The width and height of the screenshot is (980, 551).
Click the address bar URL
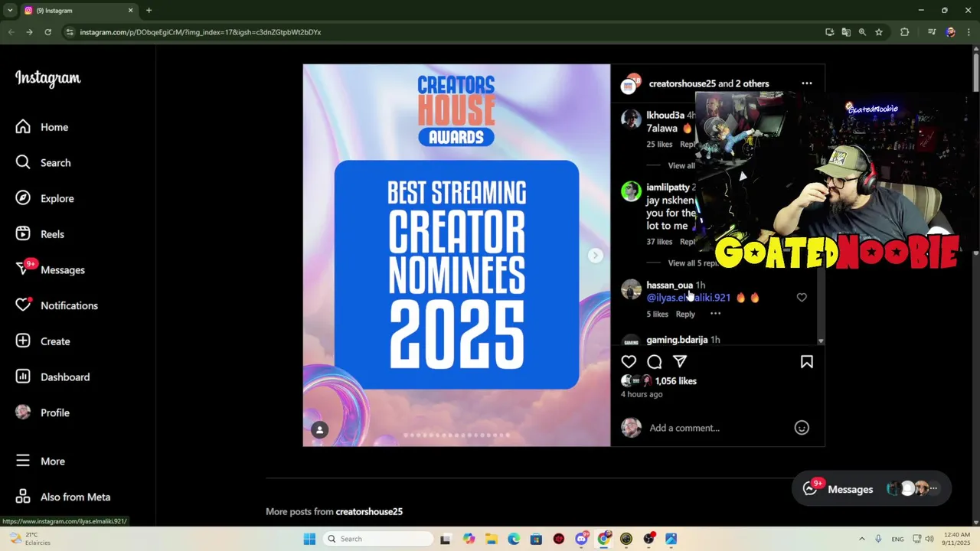pos(201,32)
